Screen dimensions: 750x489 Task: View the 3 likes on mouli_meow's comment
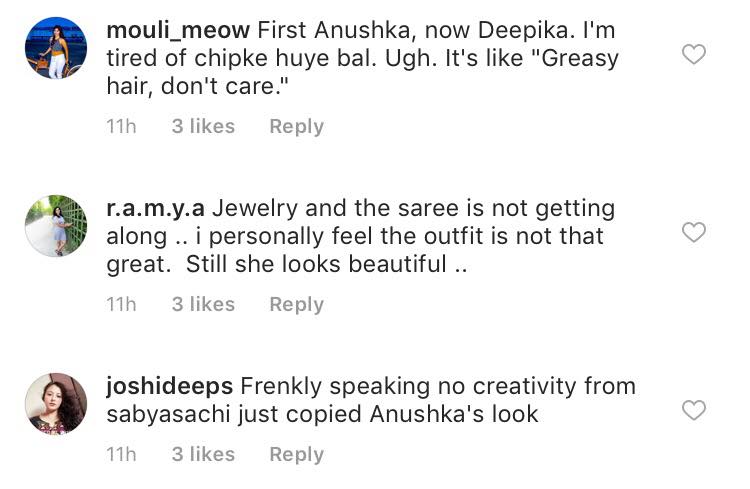(203, 127)
